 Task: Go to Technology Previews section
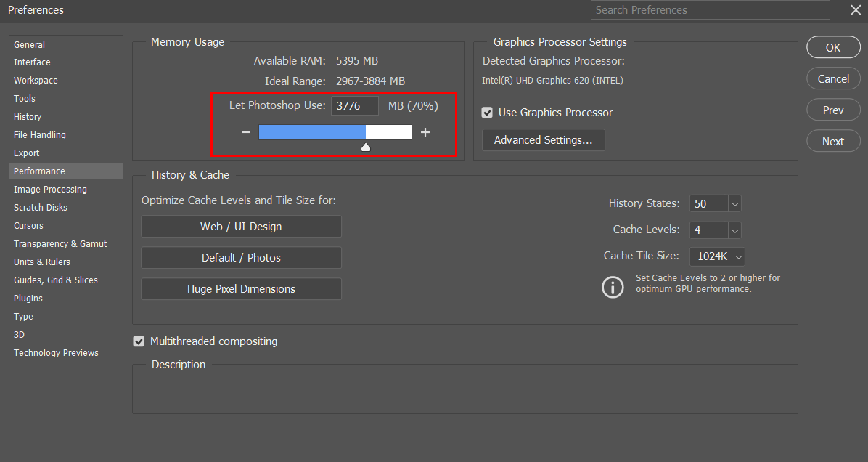pyautogui.click(x=56, y=353)
